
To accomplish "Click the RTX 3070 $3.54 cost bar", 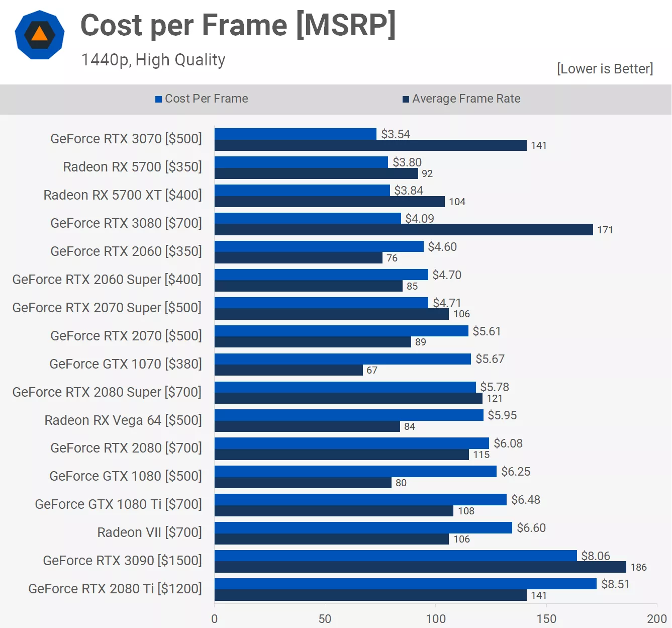I will coord(295,134).
